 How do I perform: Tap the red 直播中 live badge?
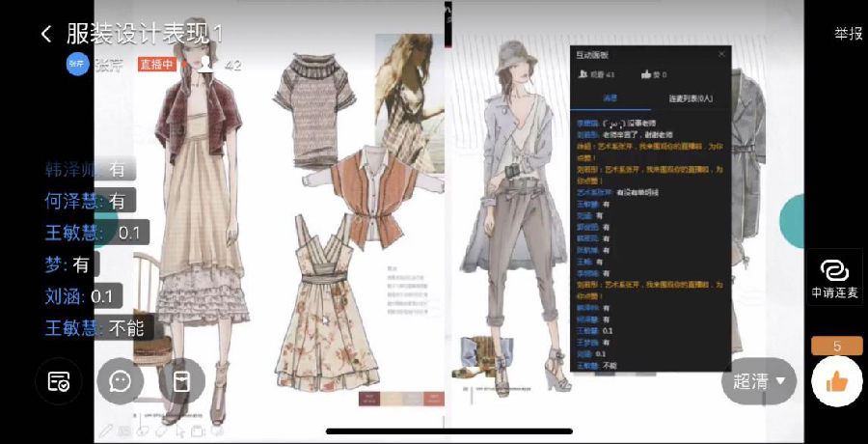coord(157,65)
